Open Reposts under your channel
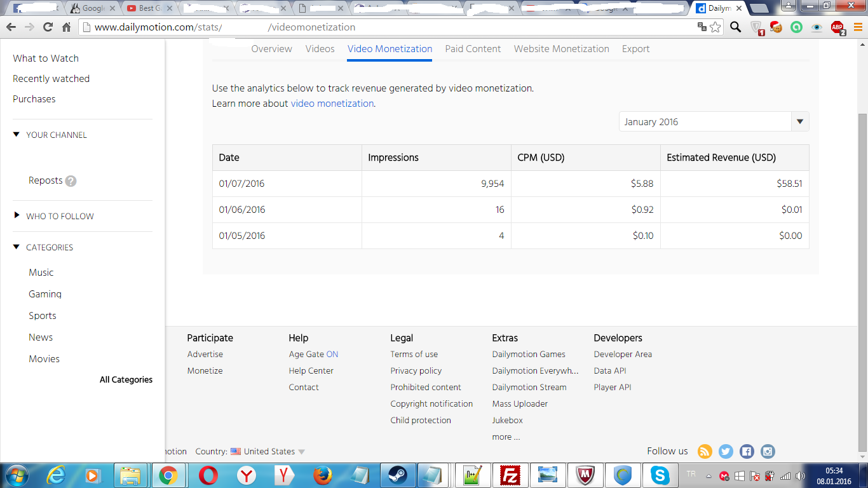868x488 pixels. click(x=46, y=180)
